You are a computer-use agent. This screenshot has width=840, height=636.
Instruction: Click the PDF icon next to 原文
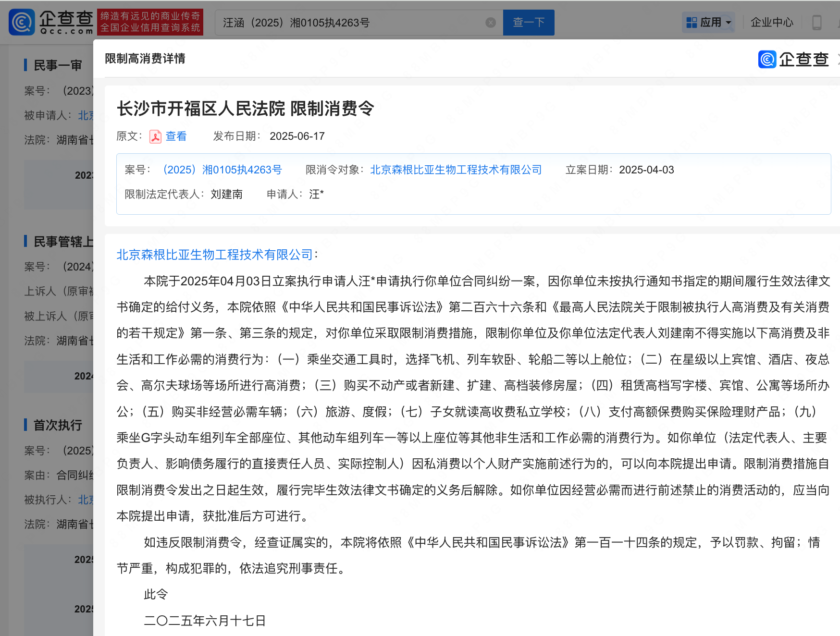[x=155, y=137]
